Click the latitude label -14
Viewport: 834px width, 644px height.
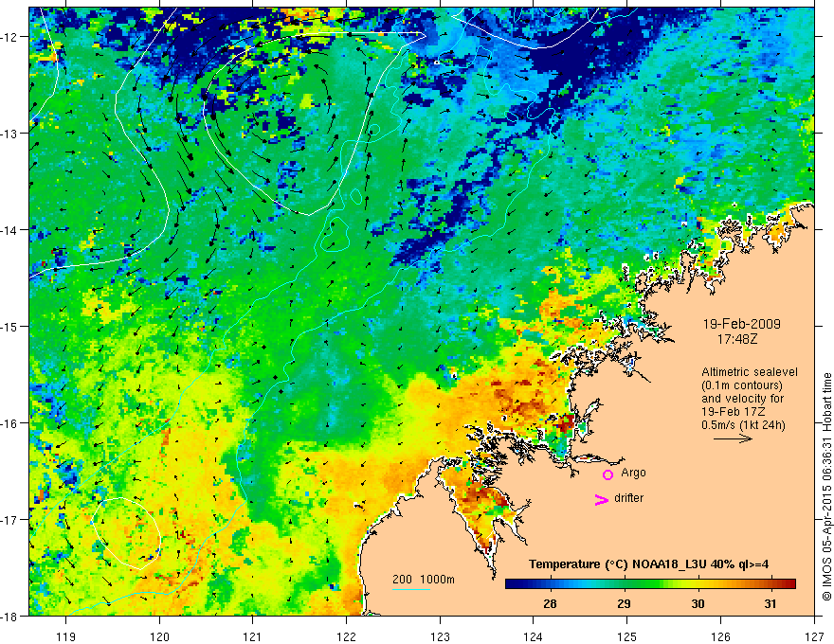[x=9, y=230]
